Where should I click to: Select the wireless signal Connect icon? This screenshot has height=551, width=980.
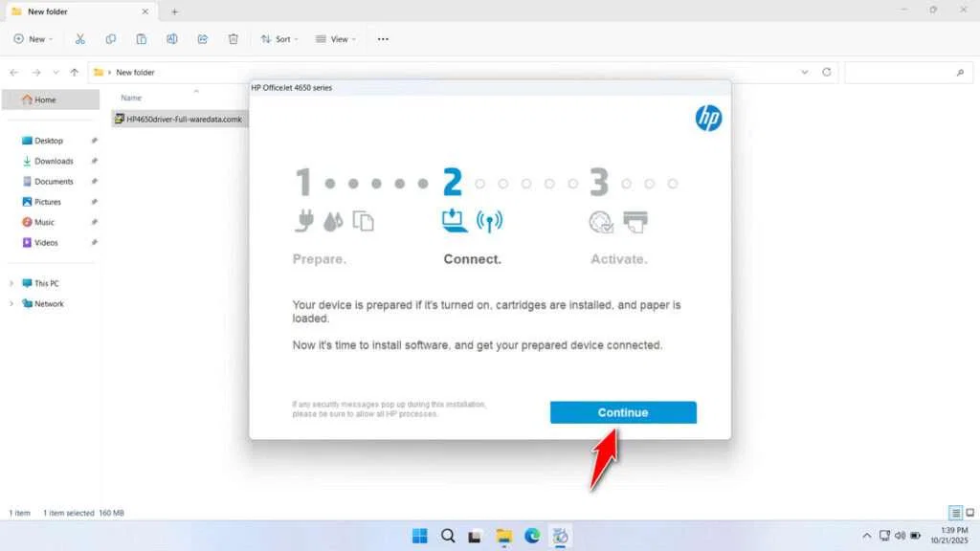click(x=488, y=218)
